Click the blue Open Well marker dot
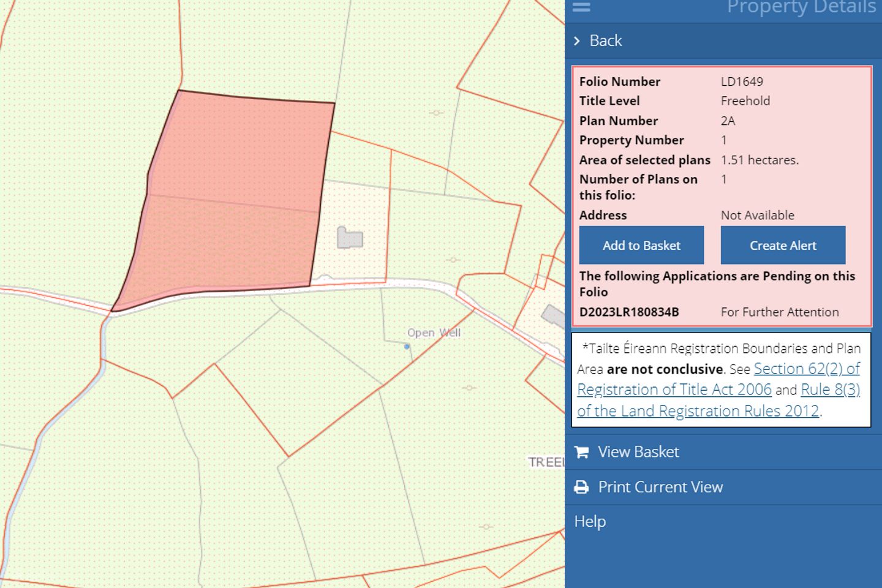The width and height of the screenshot is (882, 588). click(407, 347)
